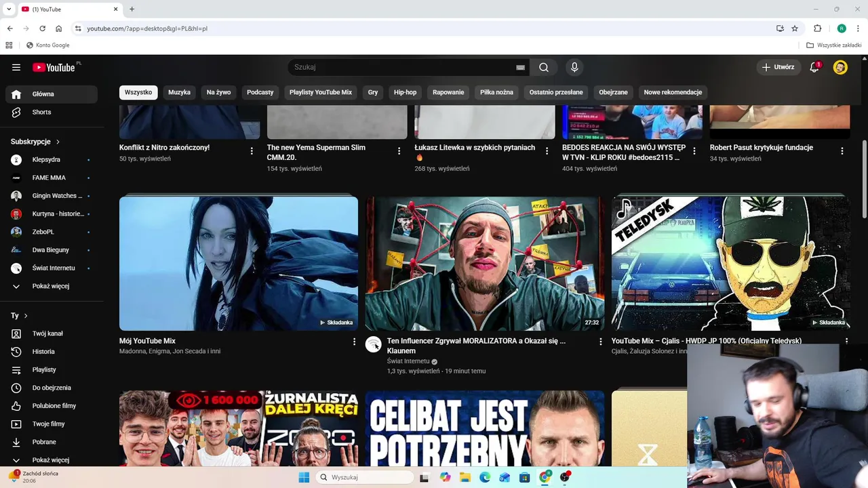Open Historia in the sidebar
This screenshot has height=488, width=868.
(52, 352)
